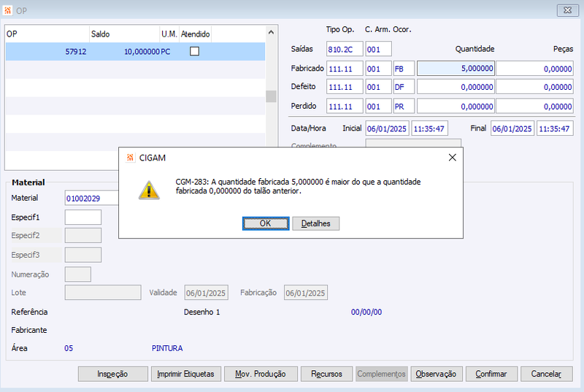Click the Fabricado Ocor. field FB
This screenshot has width=584, height=392.
[x=404, y=69]
